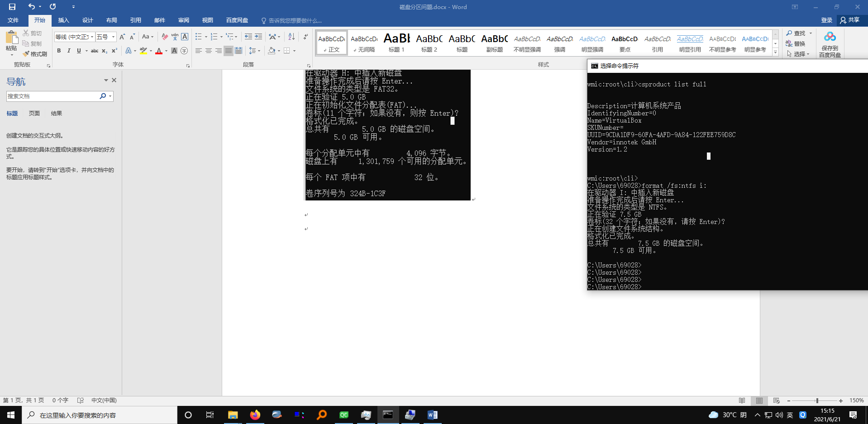Open the 视图 ribbon tab

click(x=207, y=20)
